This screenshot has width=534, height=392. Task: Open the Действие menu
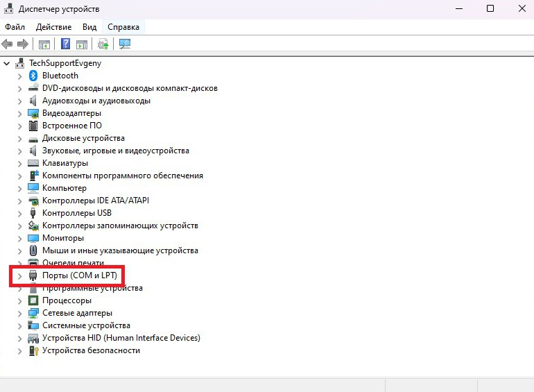[54, 27]
